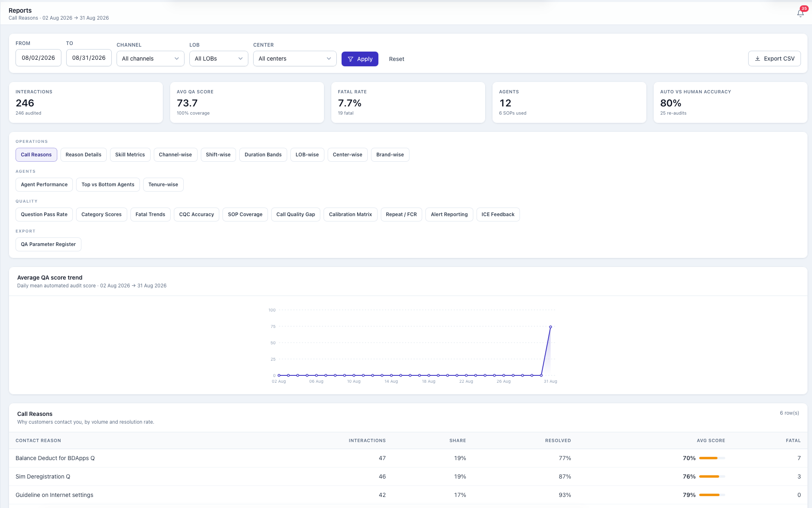Image resolution: width=812 pixels, height=508 pixels.
Task: Open the Agent Performance report
Action: pyautogui.click(x=44, y=185)
